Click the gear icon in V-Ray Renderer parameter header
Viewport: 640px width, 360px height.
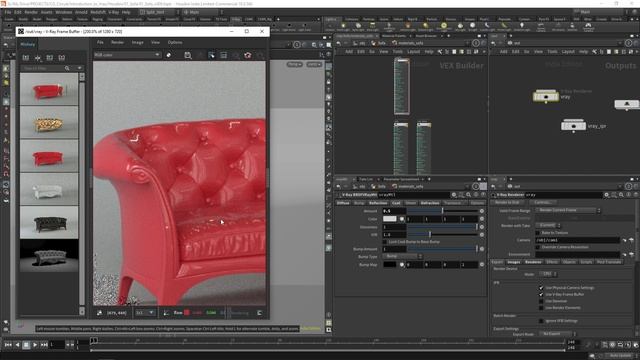coord(607,195)
